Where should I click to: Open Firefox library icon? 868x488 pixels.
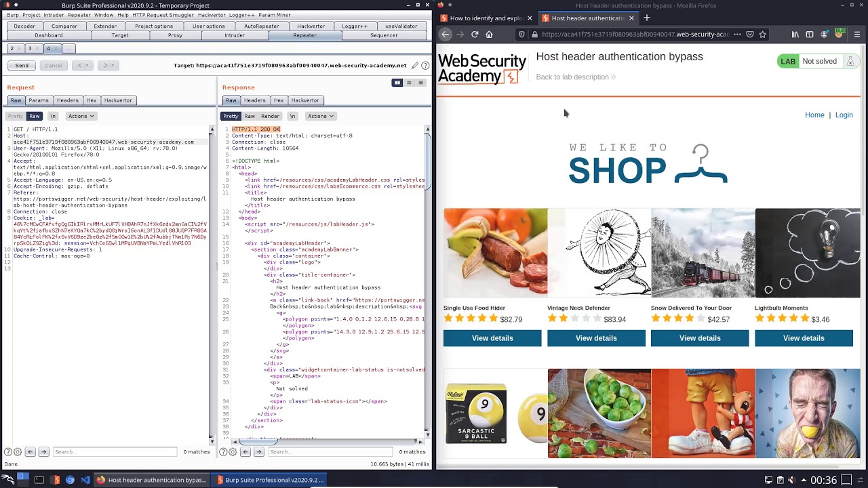tap(795, 35)
